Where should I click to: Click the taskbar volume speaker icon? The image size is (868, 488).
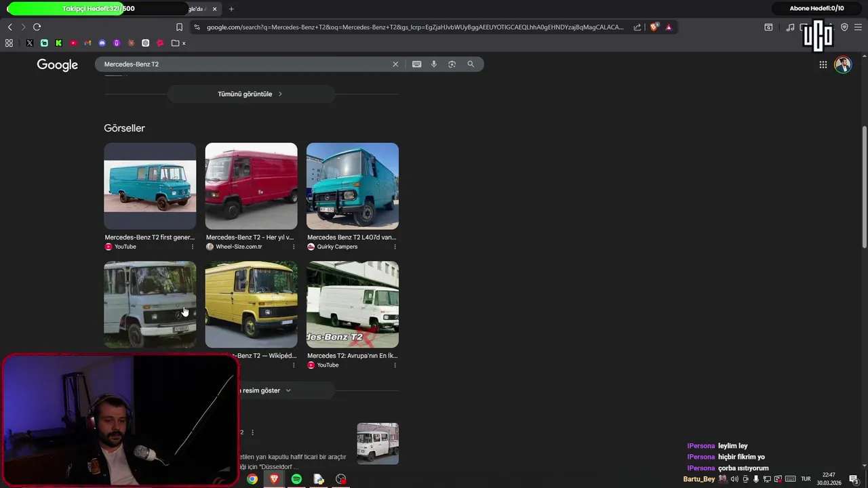click(x=734, y=479)
